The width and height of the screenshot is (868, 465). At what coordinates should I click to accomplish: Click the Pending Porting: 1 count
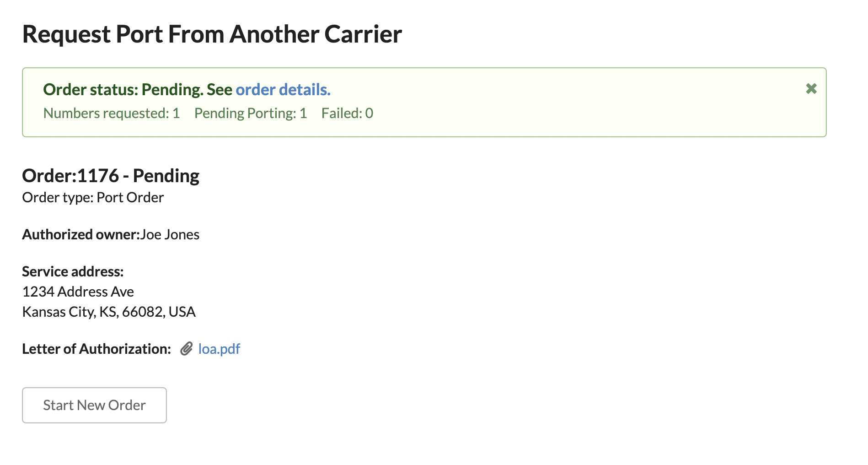[251, 114]
